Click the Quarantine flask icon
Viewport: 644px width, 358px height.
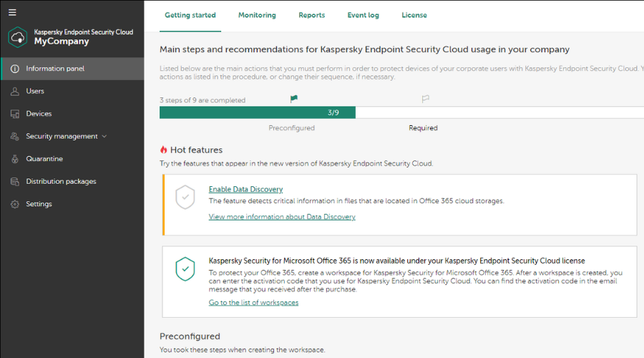pos(15,159)
